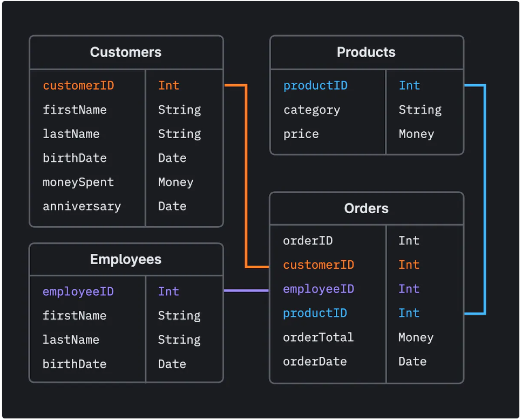Click the category field in Products
Screen dimensions: 522x420
coord(311,109)
